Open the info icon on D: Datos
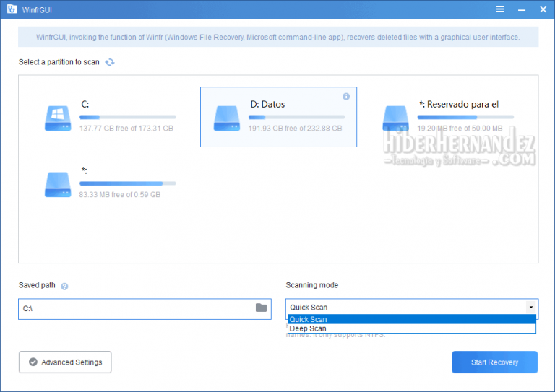 tap(346, 97)
